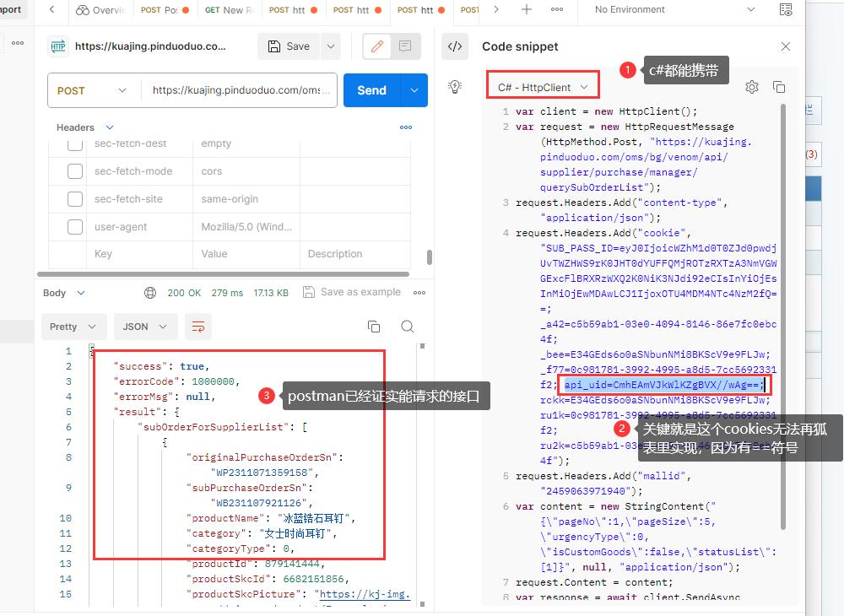Viewport: 844px width, 616px height.
Task: Open tab options ellipsis menu
Action: click(557, 9)
